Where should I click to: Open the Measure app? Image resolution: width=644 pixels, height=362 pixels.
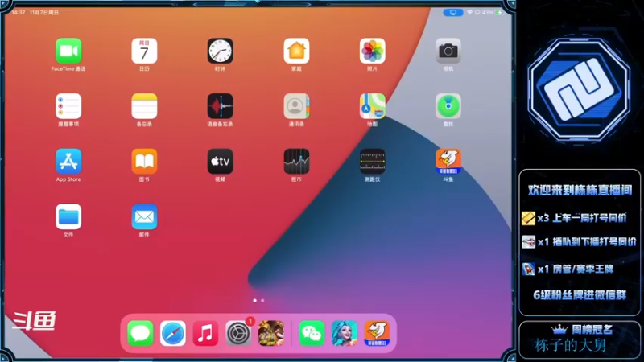coord(372,162)
